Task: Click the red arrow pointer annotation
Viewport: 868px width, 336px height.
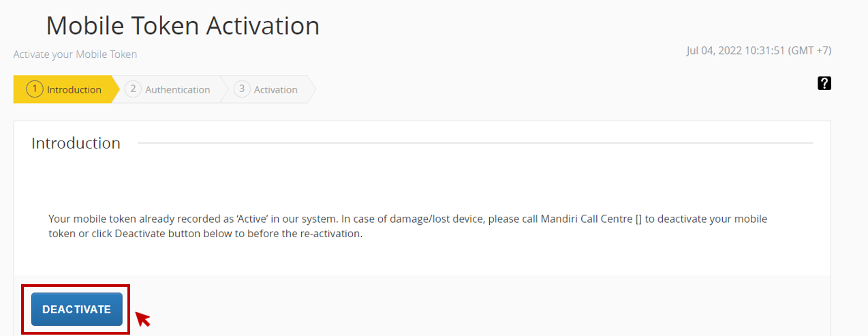Action: tap(142, 318)
